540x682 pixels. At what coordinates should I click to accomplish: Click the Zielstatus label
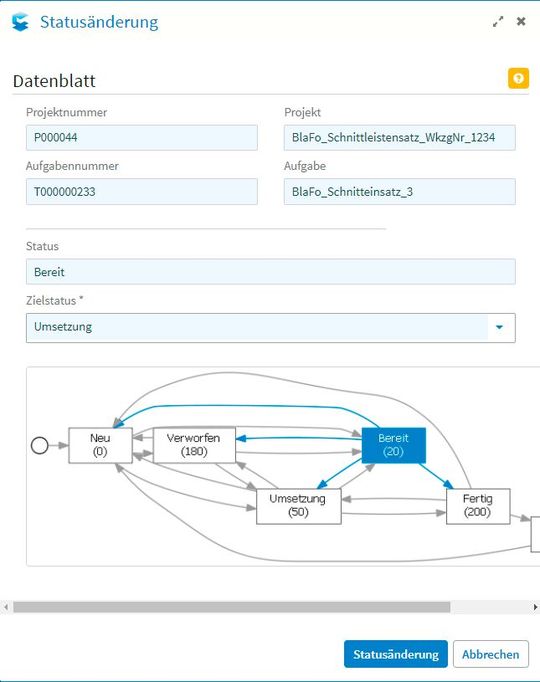click(x=54, y=300)
